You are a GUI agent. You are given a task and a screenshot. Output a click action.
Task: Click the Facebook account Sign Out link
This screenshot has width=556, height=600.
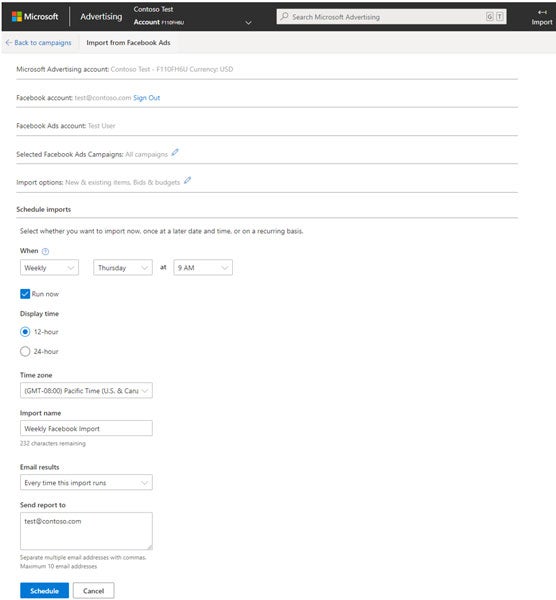pyautogui.click(x=147, y=98)
